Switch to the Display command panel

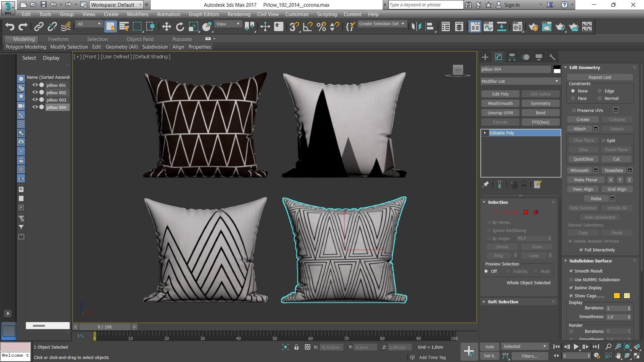539,57
